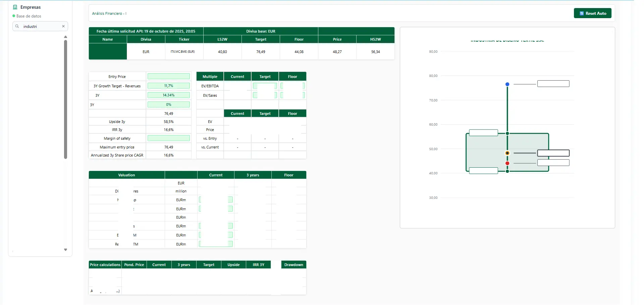The height and width of the screenshot is (305, 644).
Task: Click the EV/Sales Floor input field
Action: click(x=292, y=95)
